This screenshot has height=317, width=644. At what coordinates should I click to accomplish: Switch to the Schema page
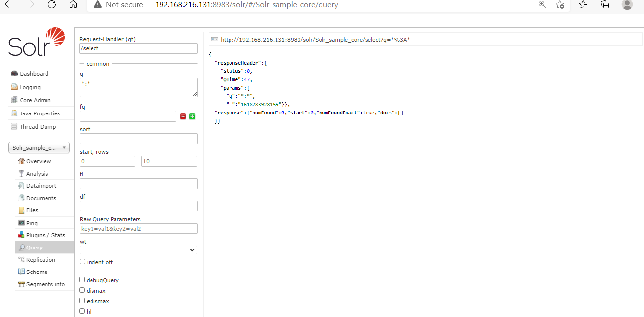point(36,272)
